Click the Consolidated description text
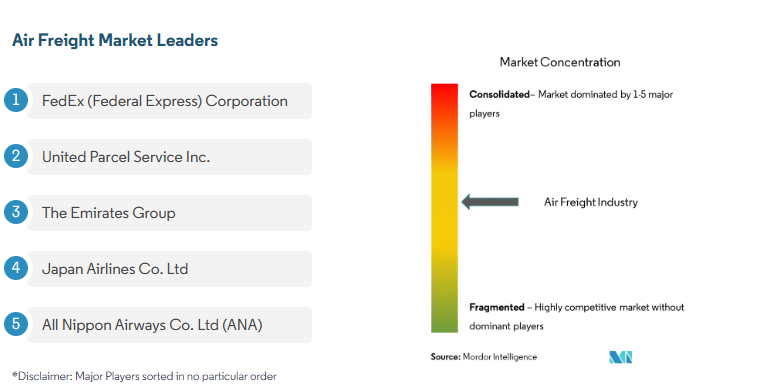The width and height of the screenshot is (773, 387). [x=571, y=104]
